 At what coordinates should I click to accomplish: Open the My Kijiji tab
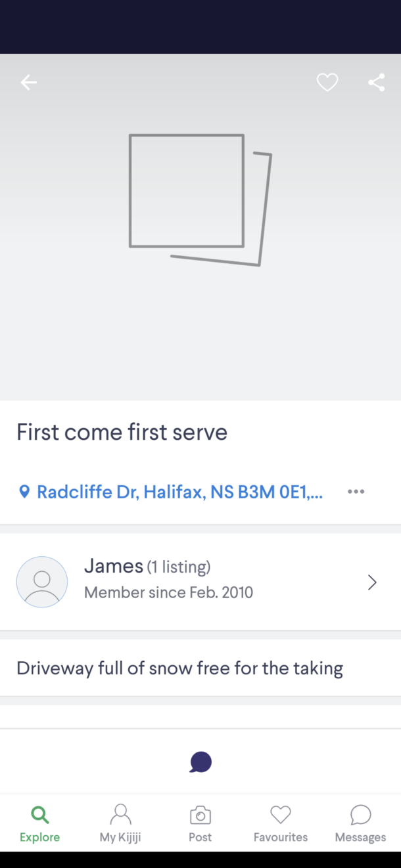(120, 823)
